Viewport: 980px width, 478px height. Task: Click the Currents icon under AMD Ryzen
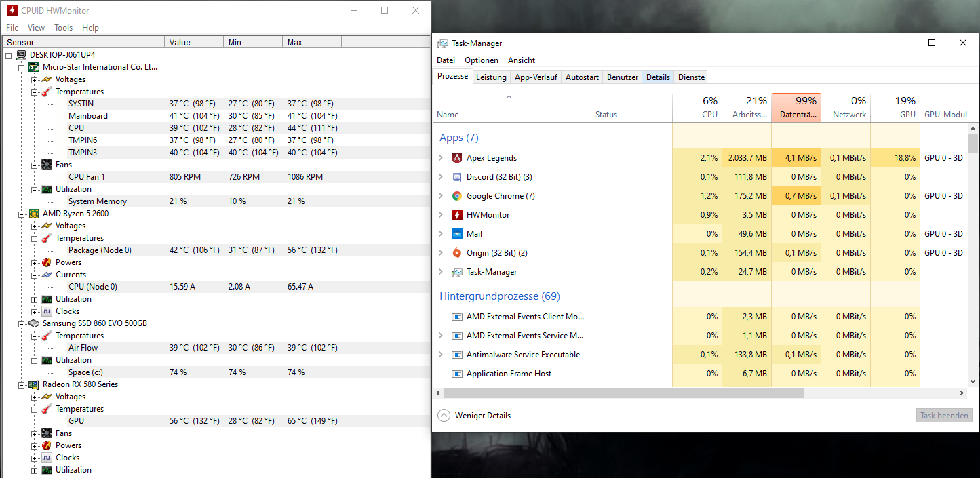pyautogui.click(x=47, y=275)
